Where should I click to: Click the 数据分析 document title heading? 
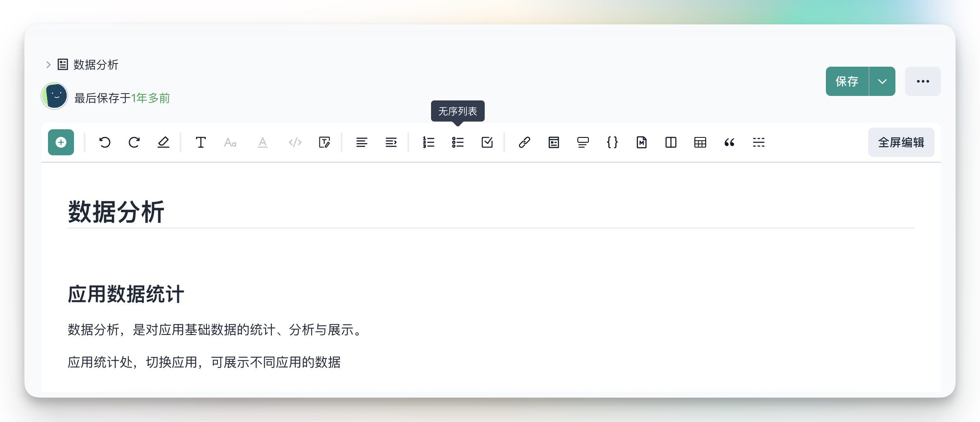coord(116,212)
